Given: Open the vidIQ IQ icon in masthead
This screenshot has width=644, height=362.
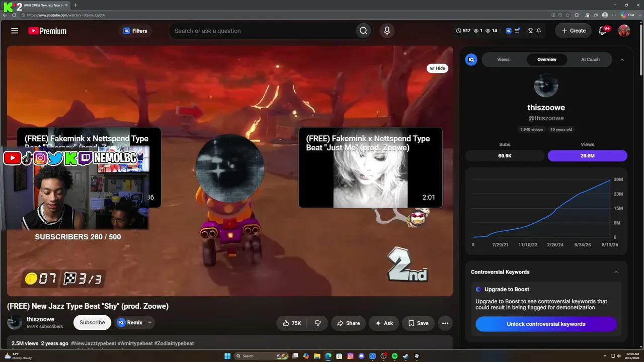Looking at the screenshot, I should click(509, 31).
